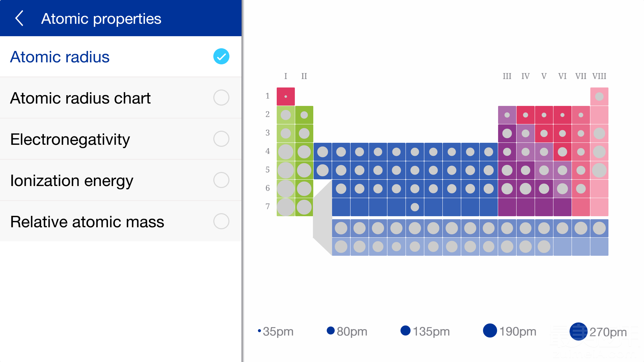The width and height of the screenshot is (644, 362).
Task: Click the checked Atomic radius checkmark
Action: coord(221,56)
